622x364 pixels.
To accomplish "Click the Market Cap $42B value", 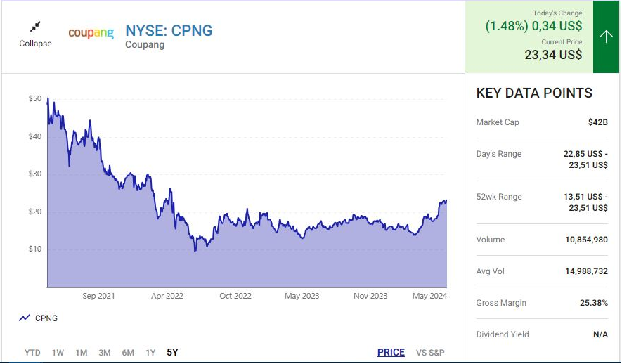I will tap(597, 122).
